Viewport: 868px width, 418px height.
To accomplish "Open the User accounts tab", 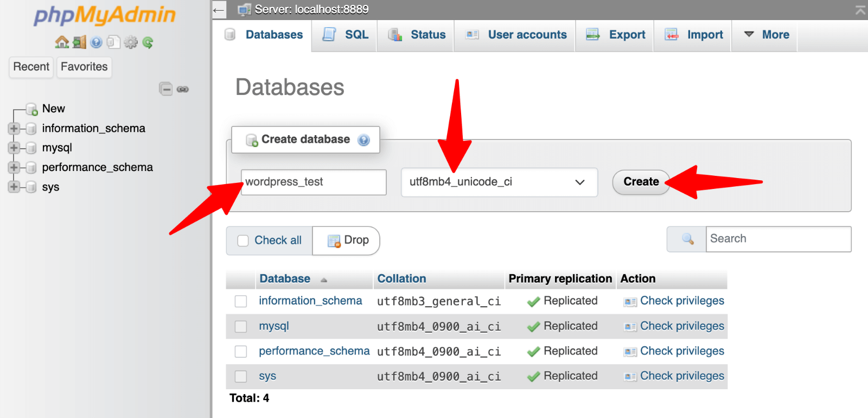I will pos(515,35).
